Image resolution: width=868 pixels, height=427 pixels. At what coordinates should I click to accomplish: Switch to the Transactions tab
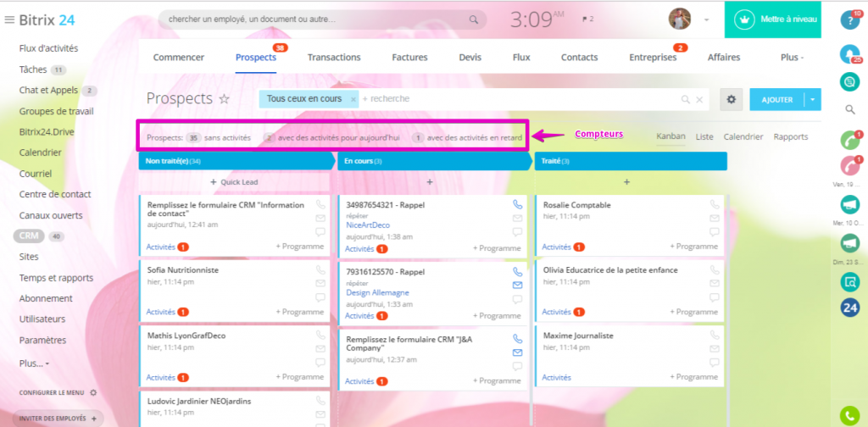(x=334, y=57)
